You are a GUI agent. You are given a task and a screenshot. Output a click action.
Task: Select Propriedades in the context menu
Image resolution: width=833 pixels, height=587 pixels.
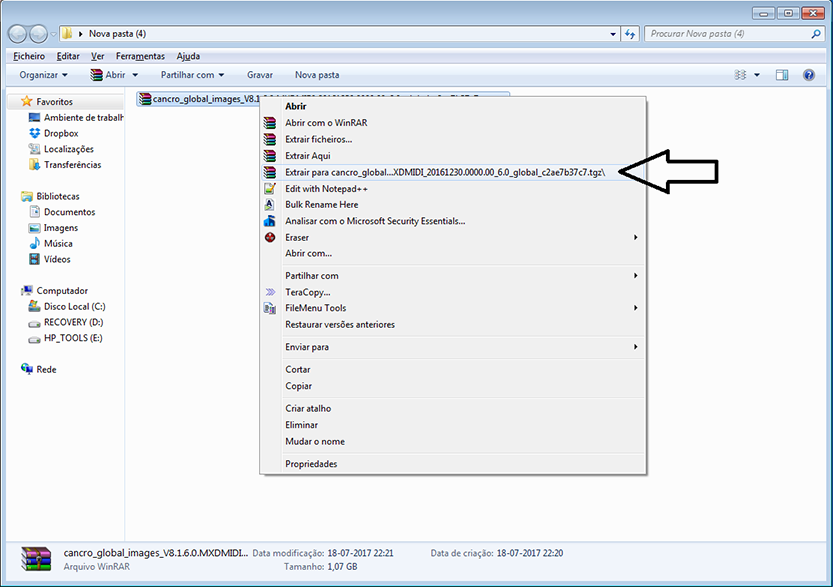coord(311,464)
